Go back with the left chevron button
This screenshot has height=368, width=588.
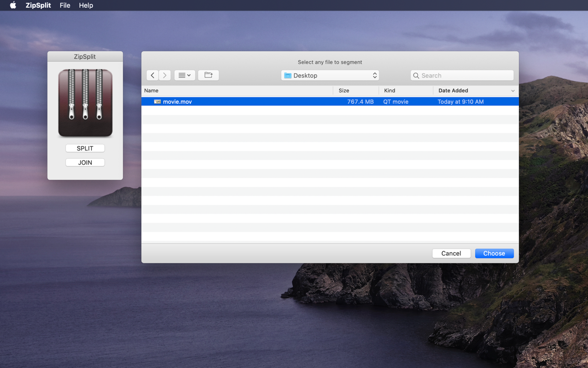[153, 75]
